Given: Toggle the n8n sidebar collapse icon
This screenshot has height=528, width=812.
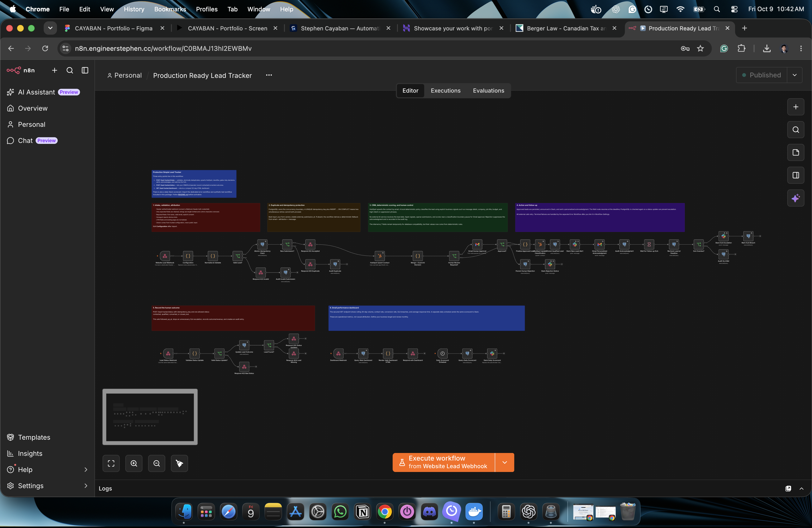Looking at the screenshot, I should (85, 70).
